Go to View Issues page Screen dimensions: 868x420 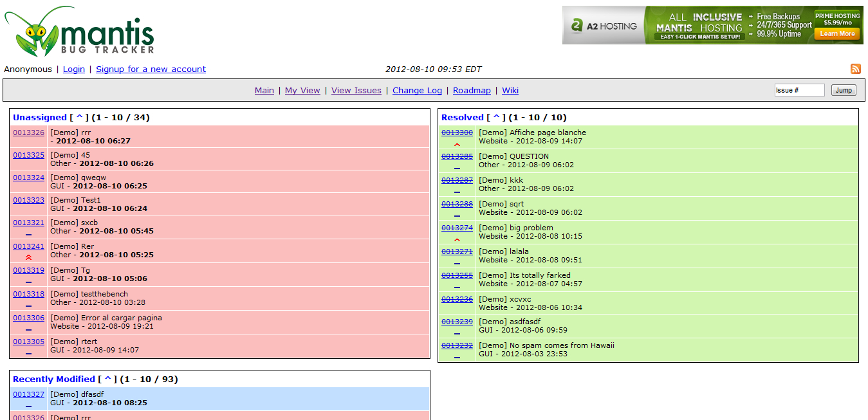pos(356,90)
